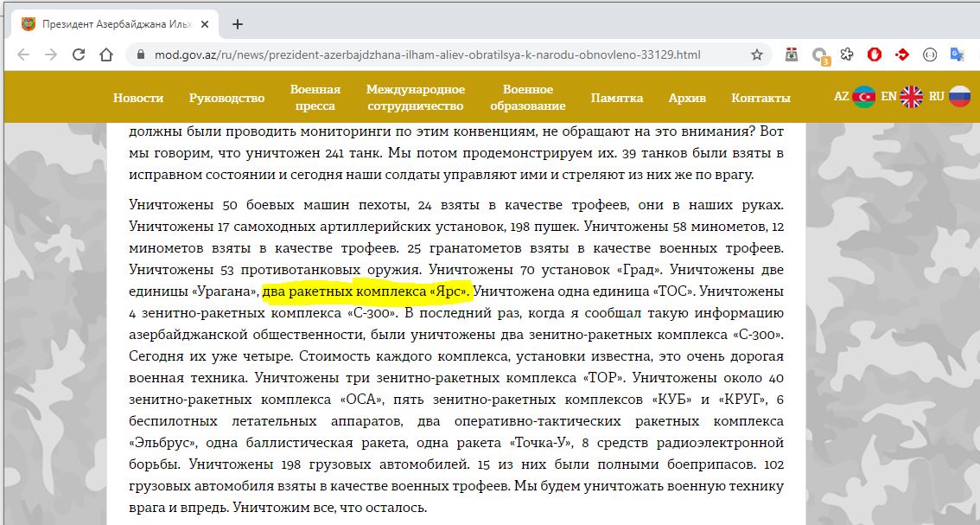The image size is (980, 525).
Task: Click the words уничтожен 241 танк
Action: [315, 153]
